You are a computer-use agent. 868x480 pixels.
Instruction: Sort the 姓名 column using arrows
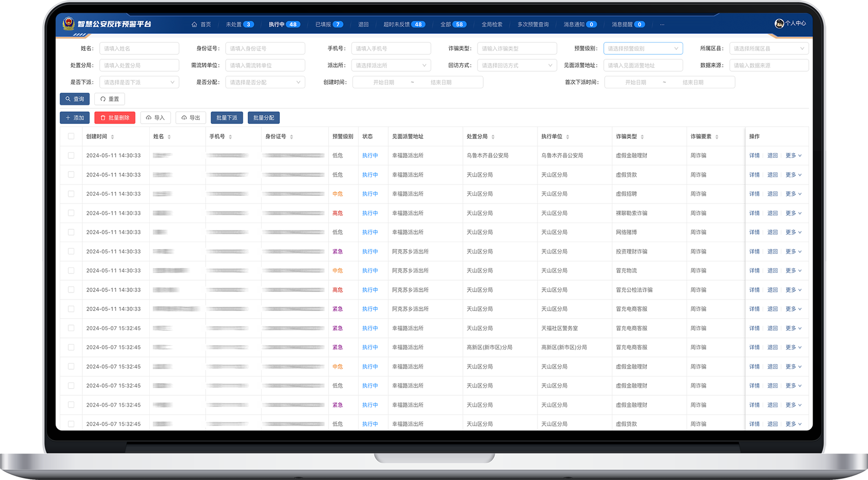(169, 137)
